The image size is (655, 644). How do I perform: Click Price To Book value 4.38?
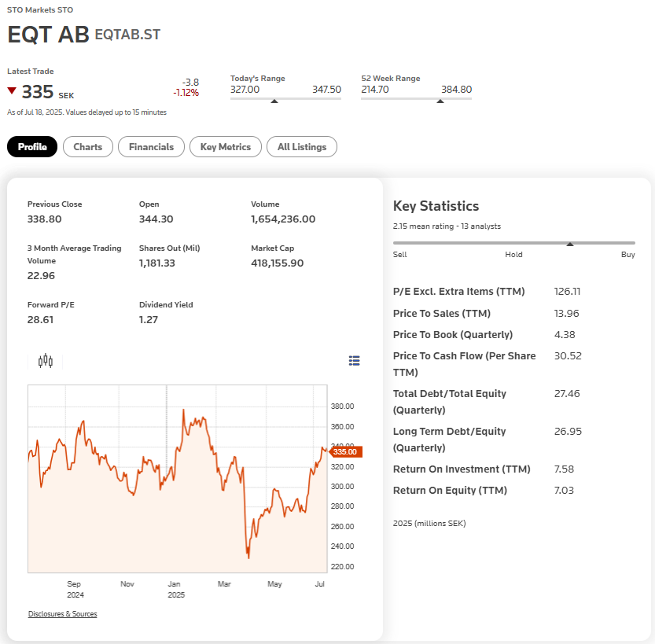(x=565, y=334)
